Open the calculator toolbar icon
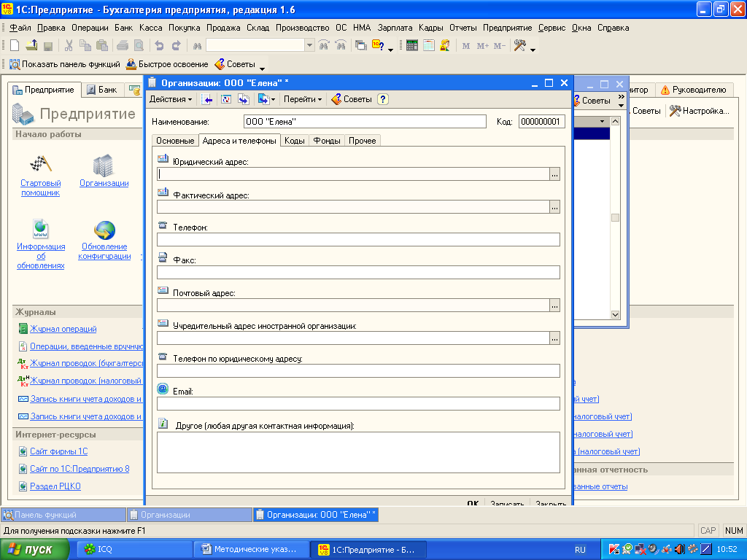 (412, 46)
